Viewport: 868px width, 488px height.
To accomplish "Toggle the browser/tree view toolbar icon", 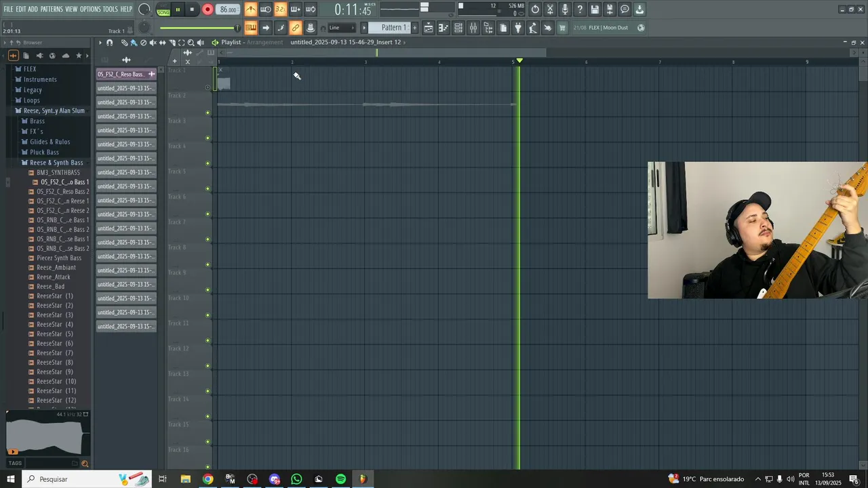I will [x=488, y=28].
